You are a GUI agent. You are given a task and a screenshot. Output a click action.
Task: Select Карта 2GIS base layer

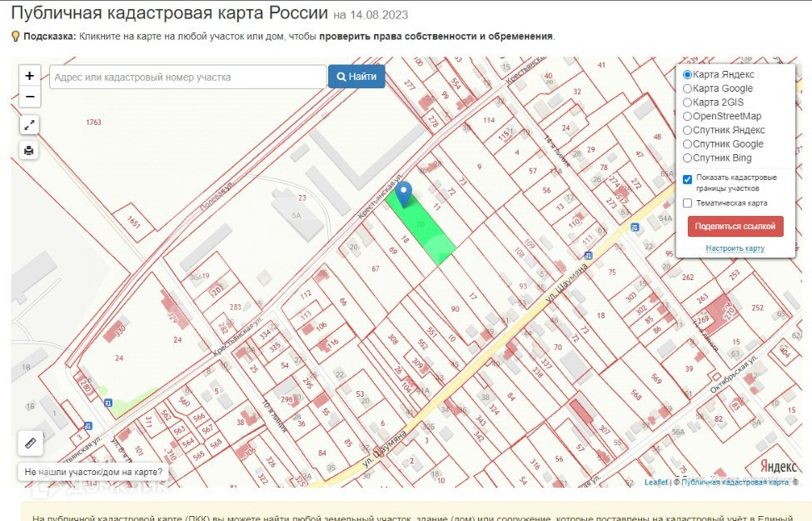pyautogui.click(x=687, y=103)
